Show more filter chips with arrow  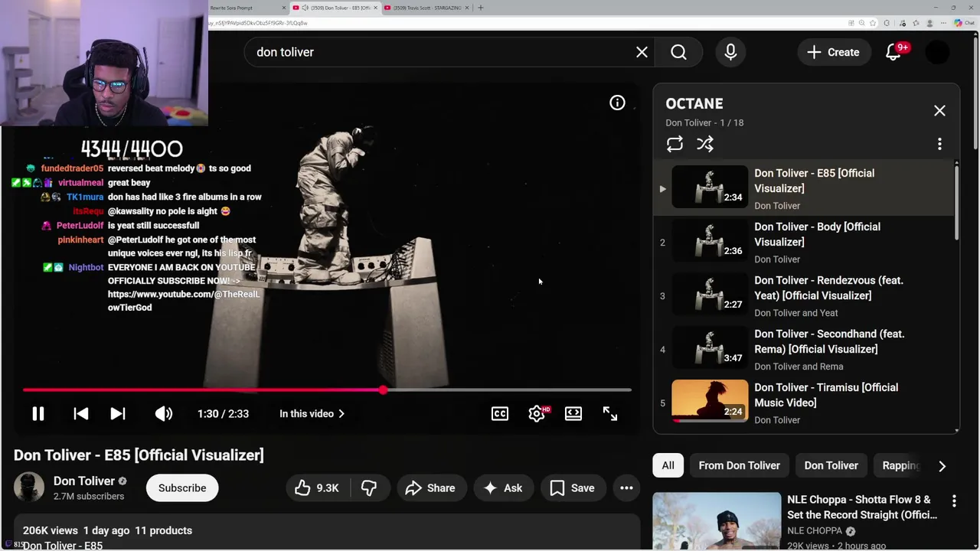(x=942, y=465)
